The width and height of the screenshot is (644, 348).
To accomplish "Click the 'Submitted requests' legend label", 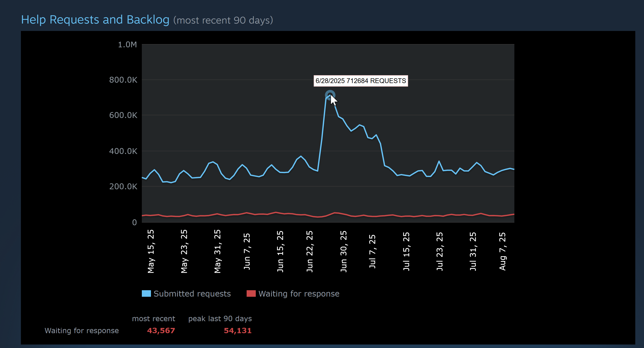I will 192,293.
